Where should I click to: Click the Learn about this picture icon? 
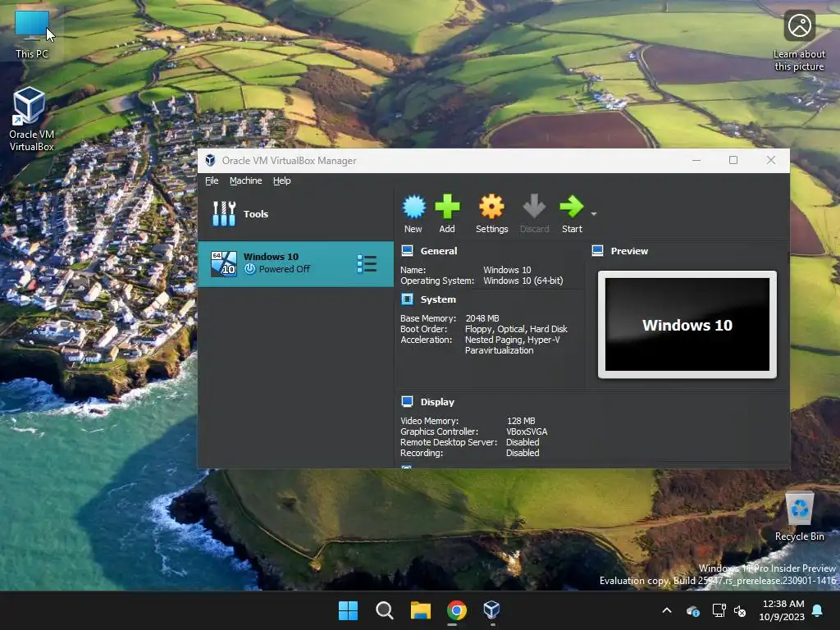tap(799, 25)
